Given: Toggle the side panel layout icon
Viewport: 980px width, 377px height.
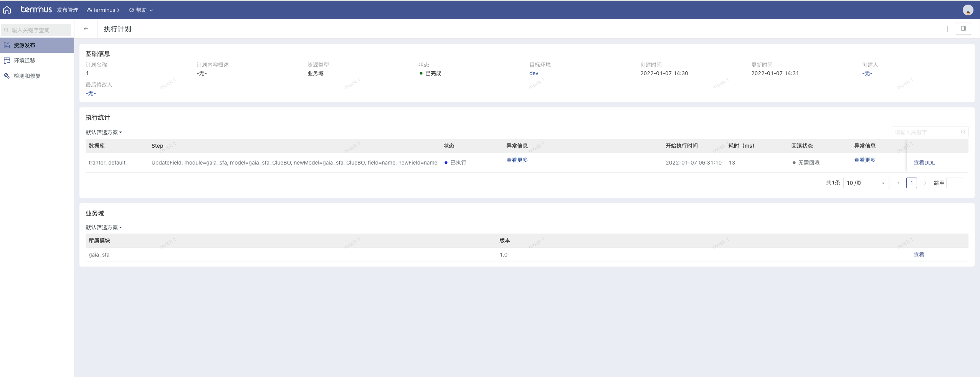Looking at the screenshot, I should [x=963, y=28].
